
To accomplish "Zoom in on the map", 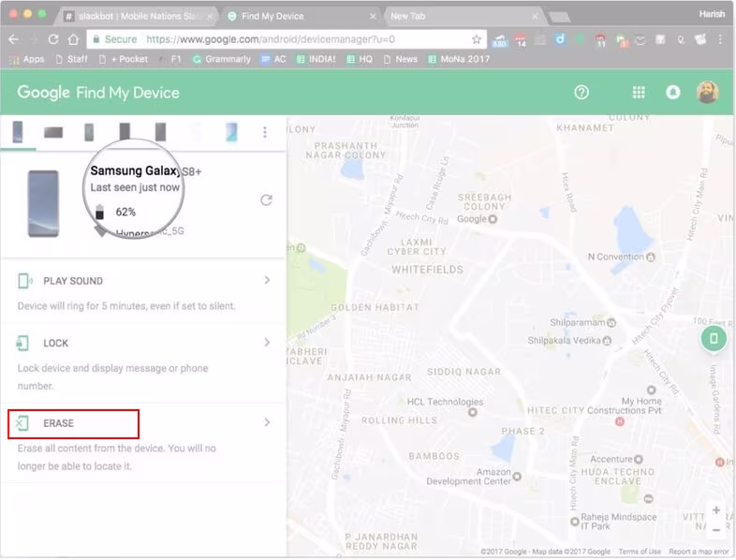I will point(716,510).
